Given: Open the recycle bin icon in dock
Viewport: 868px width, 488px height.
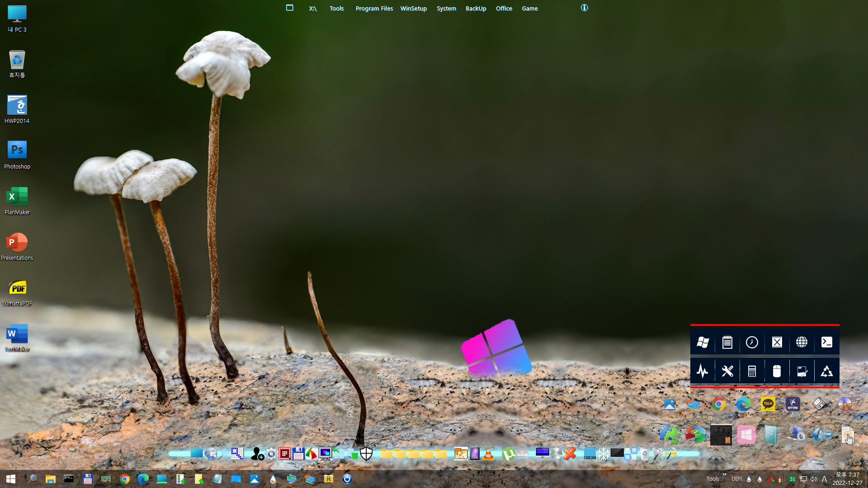Looking at the screenshot, I should [x=644, y=454].
